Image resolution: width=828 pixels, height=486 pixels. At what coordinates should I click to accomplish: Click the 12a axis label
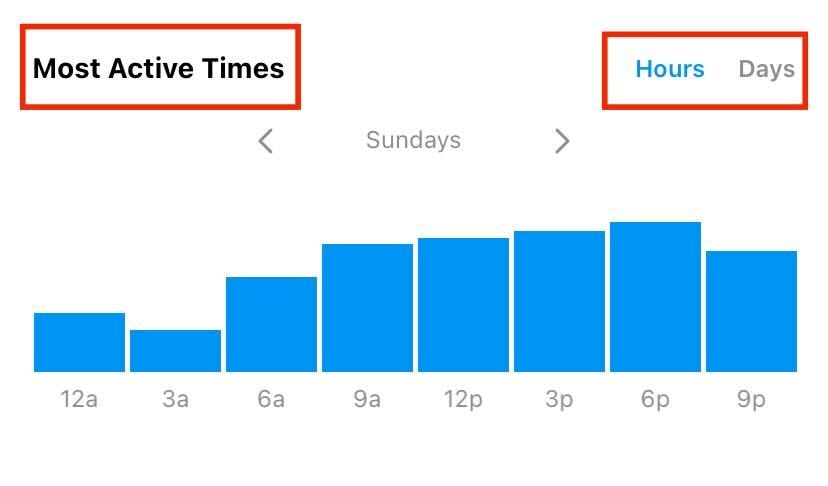coord(79,400)
